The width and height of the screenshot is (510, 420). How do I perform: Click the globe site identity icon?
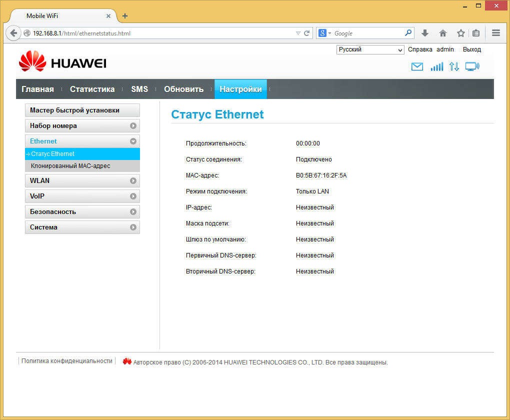coord(27,33)
